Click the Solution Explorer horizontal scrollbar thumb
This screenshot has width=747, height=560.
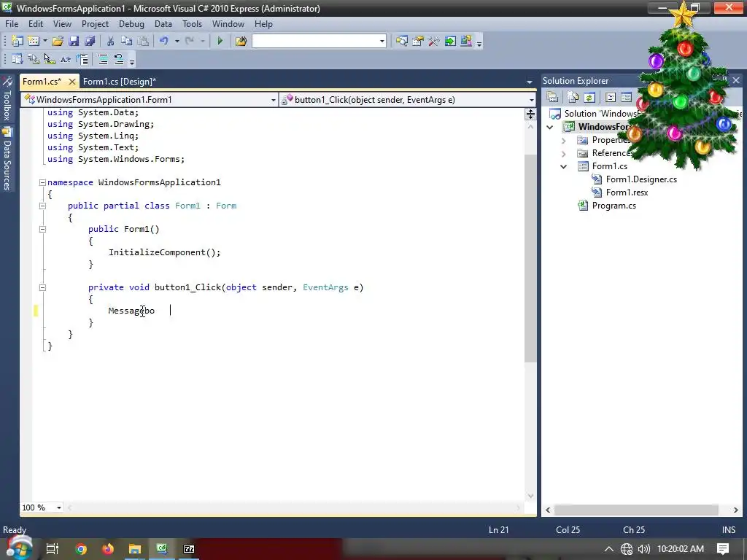click(636, 510)
